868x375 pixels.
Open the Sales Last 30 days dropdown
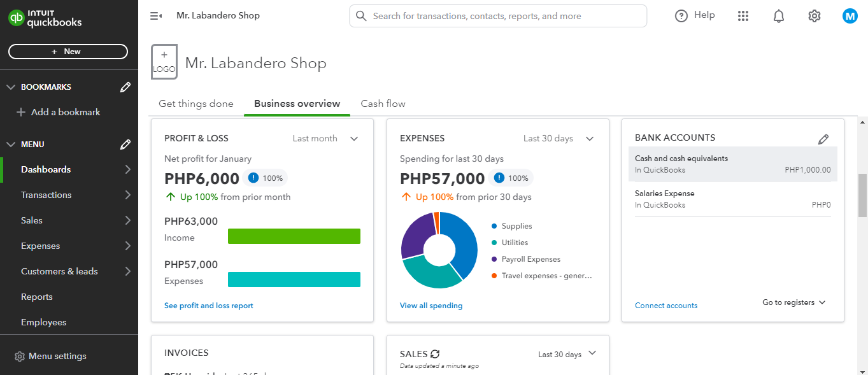(567, 354)
